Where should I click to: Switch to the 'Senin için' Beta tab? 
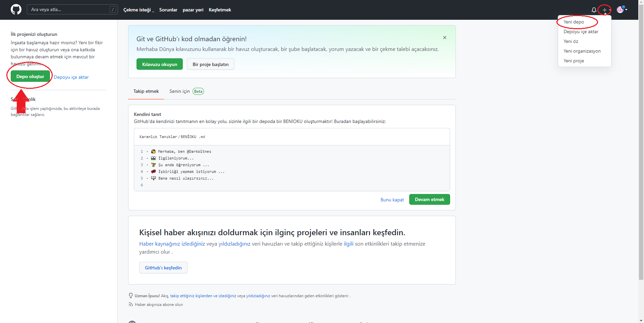tap(186, 91)
